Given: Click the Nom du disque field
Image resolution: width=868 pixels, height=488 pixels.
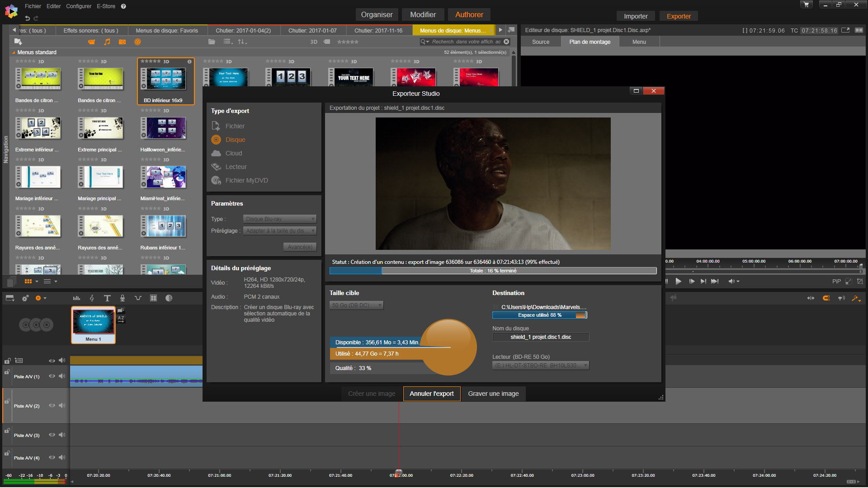Looking at the screenshot, I should pyautogui.click(x=541, y=337).
